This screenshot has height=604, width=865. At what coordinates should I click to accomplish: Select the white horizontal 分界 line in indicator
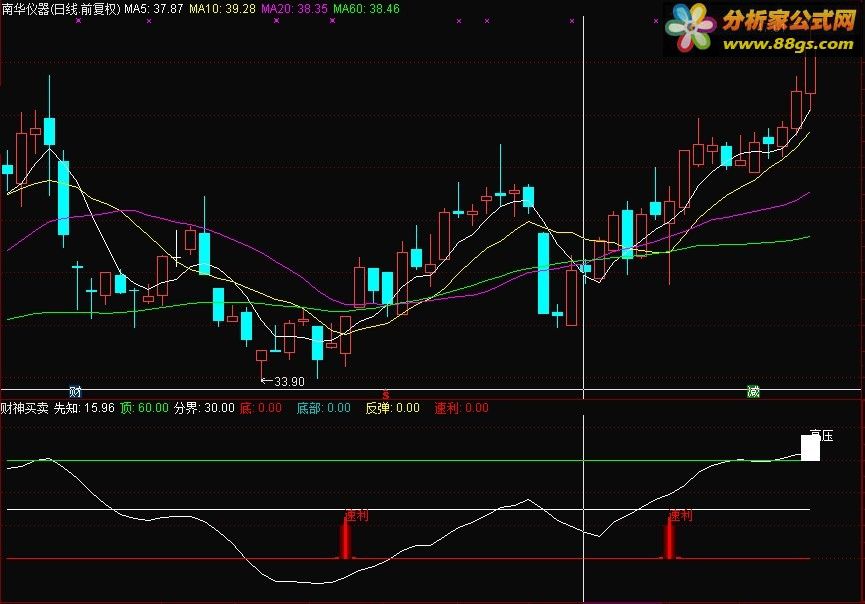click(408, 509)
